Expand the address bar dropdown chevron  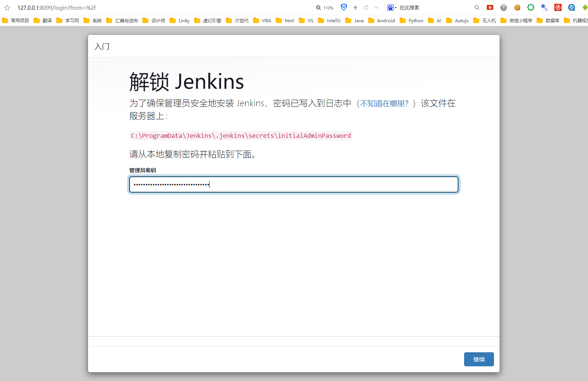pyautogui.click(x=377, y=8)
